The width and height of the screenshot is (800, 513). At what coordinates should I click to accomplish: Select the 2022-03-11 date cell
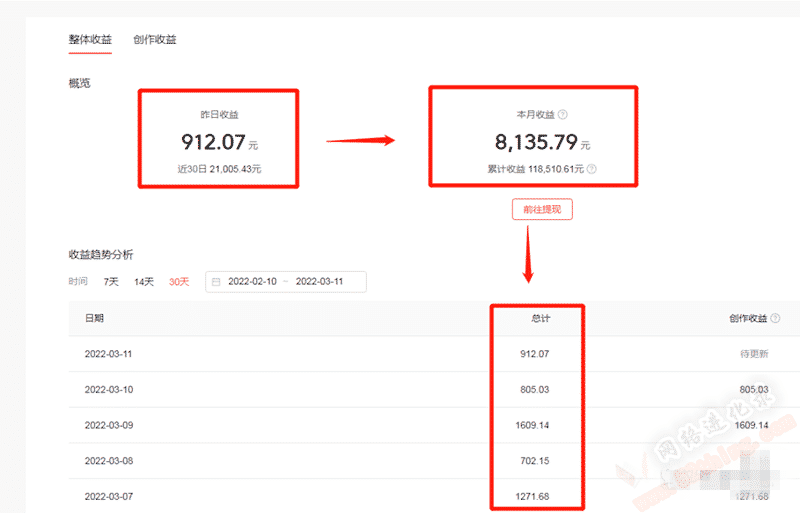tap(108, 354)
